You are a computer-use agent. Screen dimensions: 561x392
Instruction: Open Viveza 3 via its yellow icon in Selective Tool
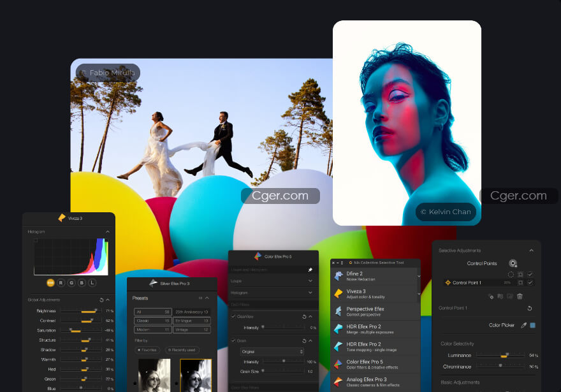coord(339,294)
